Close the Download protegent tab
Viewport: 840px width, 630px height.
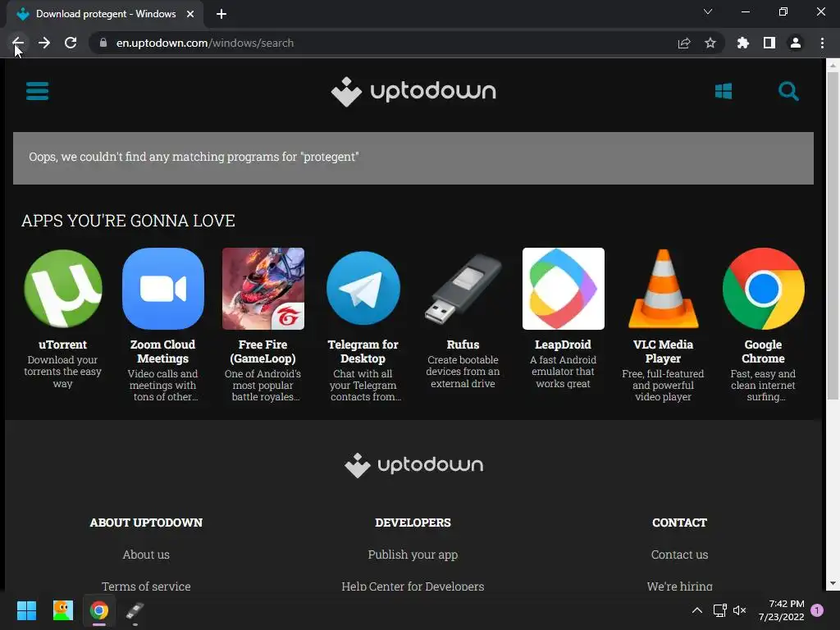pyautogui.click(x=190, y=14)
